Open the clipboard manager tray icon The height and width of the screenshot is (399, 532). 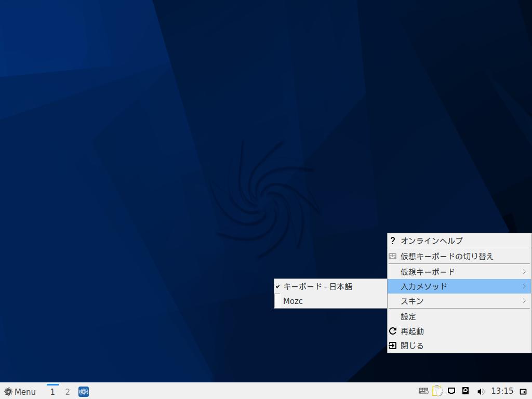coord(437,391)
